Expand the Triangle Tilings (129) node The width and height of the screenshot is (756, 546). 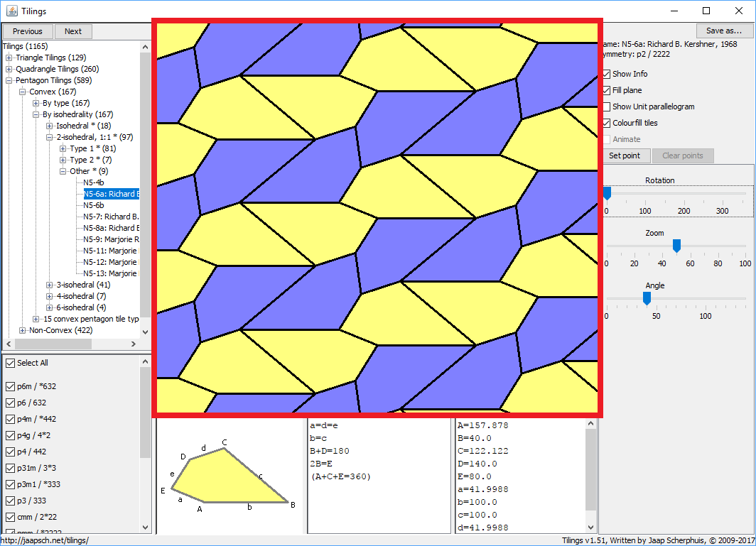(x=9, y=58)
